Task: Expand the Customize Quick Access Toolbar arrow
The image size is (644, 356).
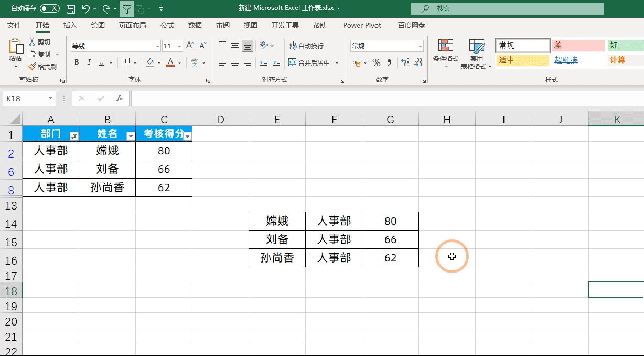Action: pyautogui.click(x=161, y=9)
